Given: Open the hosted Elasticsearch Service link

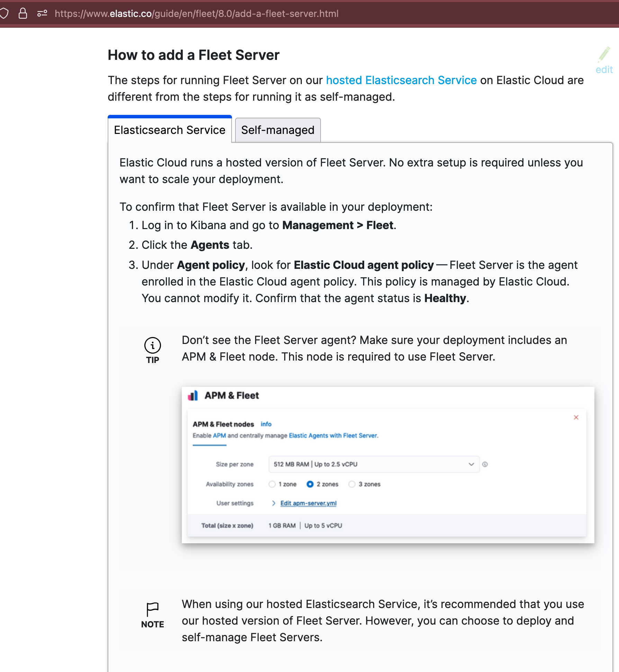Looking at the screenshot, I should click(401, 80).
